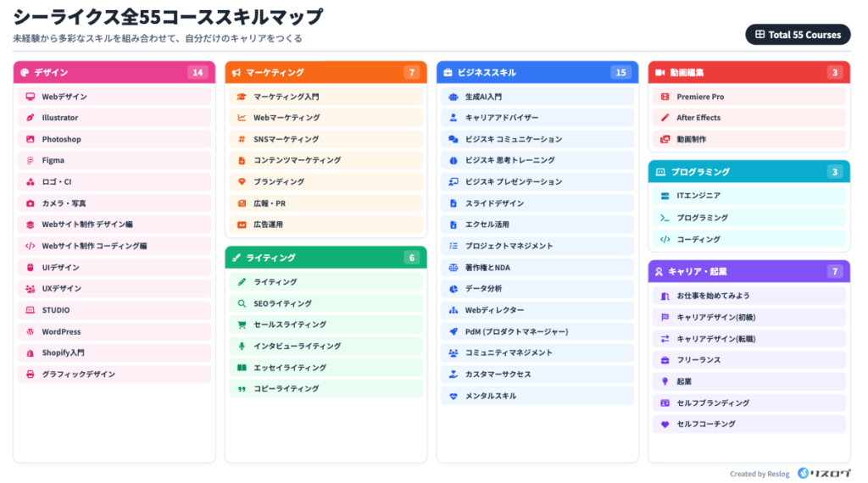
Task: Open the 生成AI入門 course
Action: (x=537, y=97)
